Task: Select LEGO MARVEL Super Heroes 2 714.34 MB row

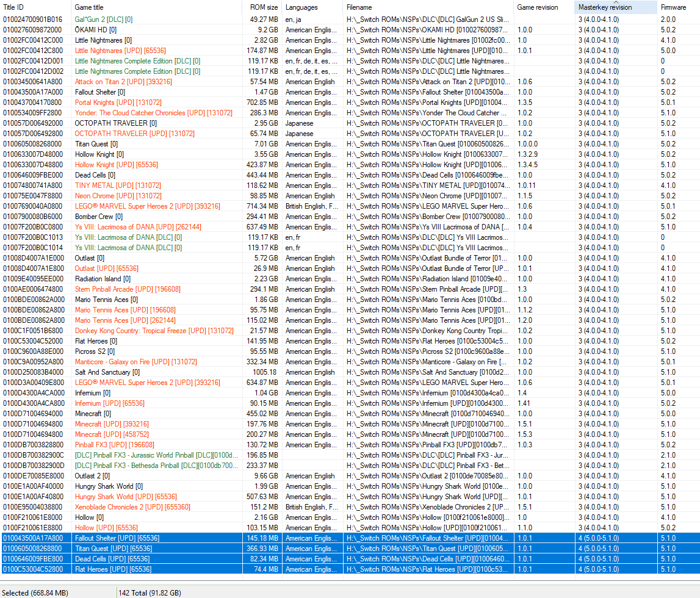Action: click(350, 206)
